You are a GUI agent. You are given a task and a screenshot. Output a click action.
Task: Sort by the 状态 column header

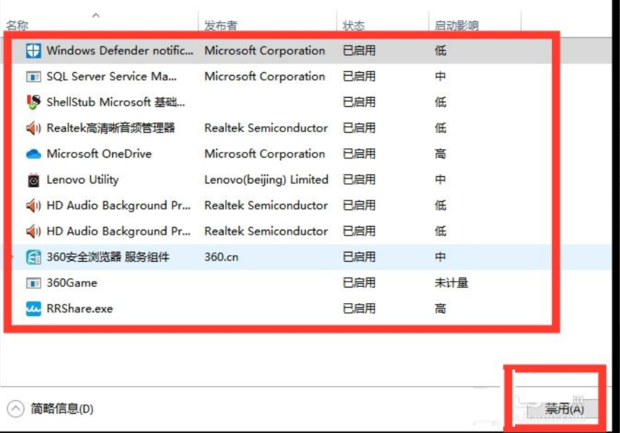353,25
